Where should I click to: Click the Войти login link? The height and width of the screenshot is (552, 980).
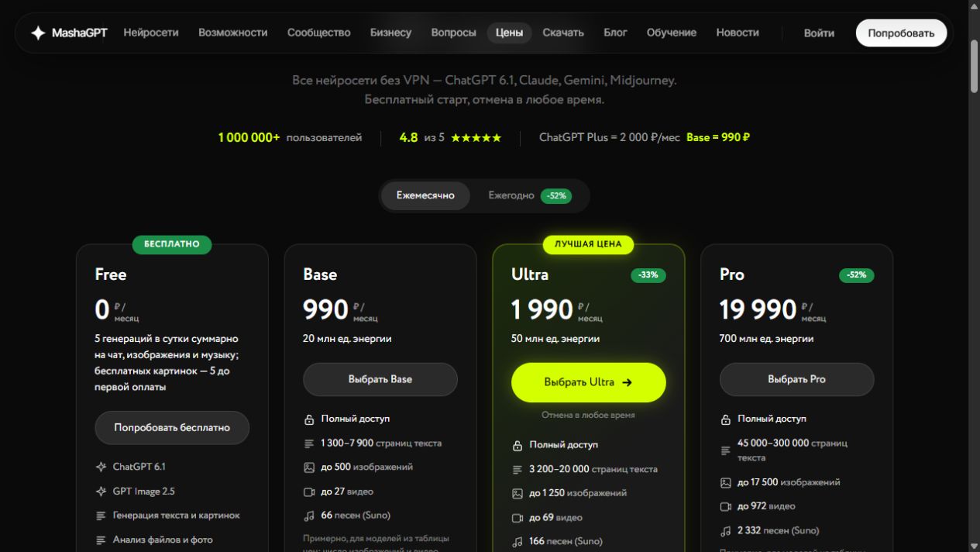pyautogui.click(x=819, y=33)
